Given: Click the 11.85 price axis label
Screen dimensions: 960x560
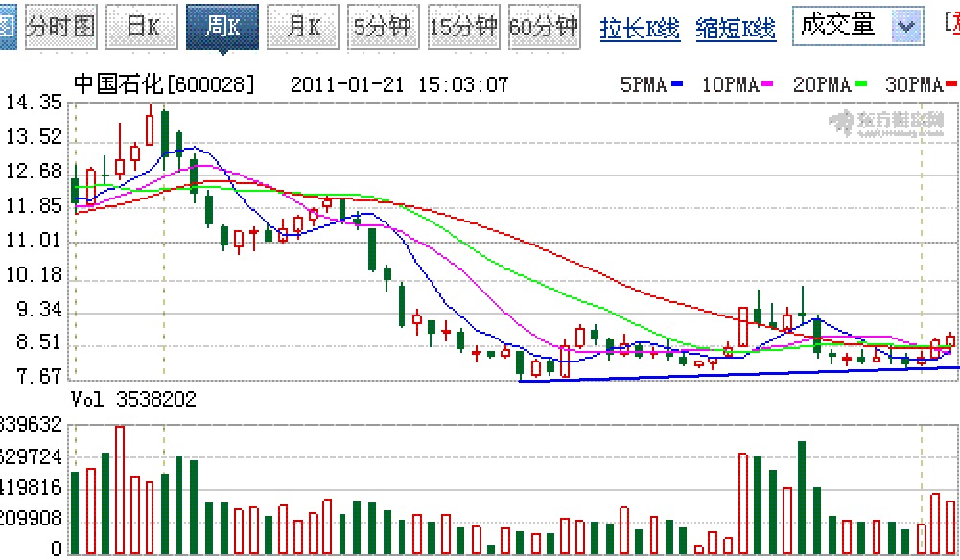Looking at the screenshot, I should (x=34, y=205).
